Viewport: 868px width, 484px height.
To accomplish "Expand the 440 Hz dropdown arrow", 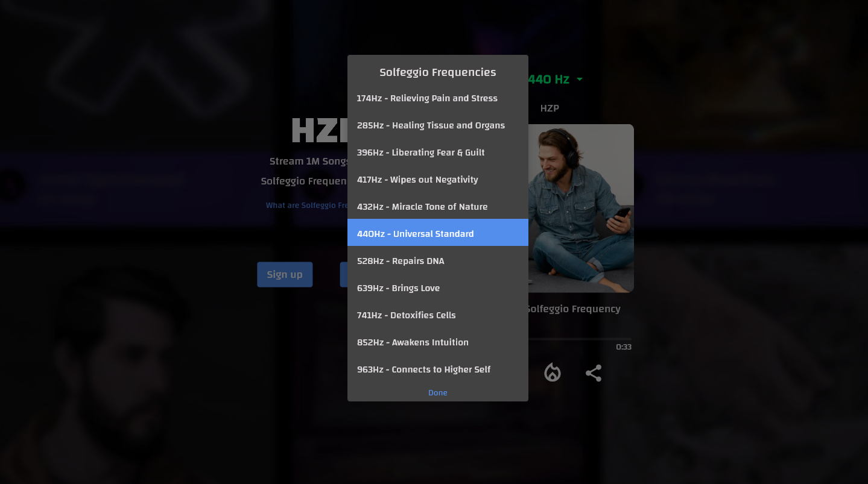I will [x=580, y=80].
